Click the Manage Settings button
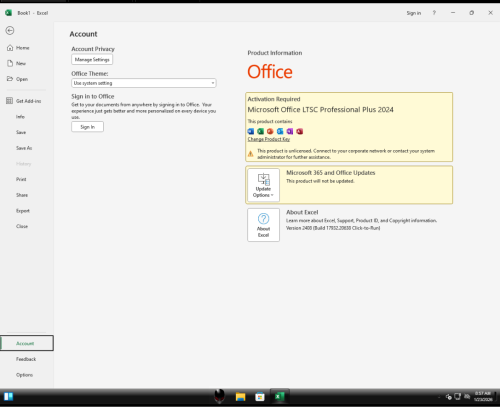Image resolution: width=500 pixels, height=407 pixels. (92, 60)
